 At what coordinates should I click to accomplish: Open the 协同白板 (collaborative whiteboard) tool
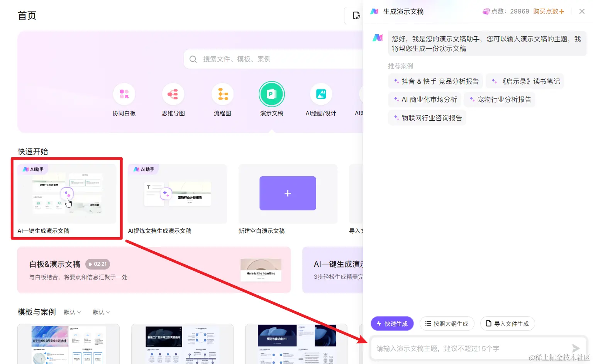[x=124, y=94]
